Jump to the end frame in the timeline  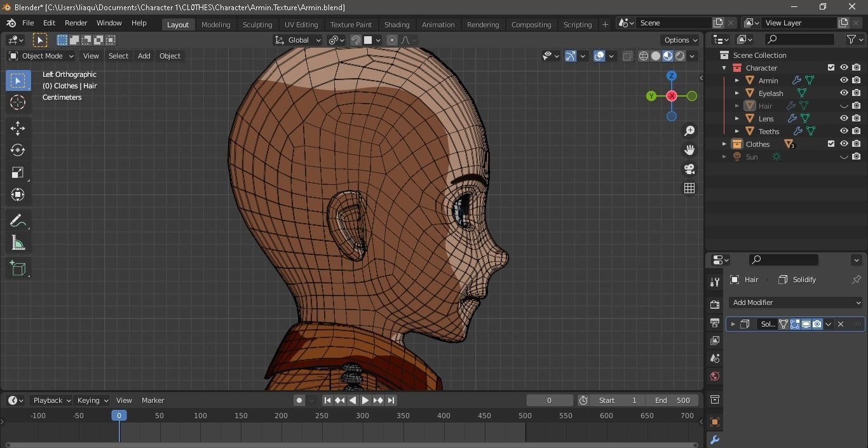coord(391,400)
